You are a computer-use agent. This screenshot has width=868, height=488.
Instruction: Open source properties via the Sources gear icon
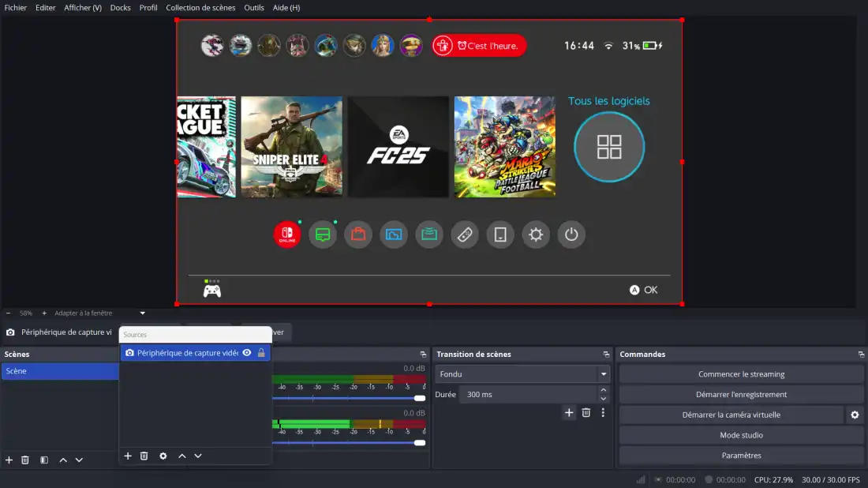point(163,456)
